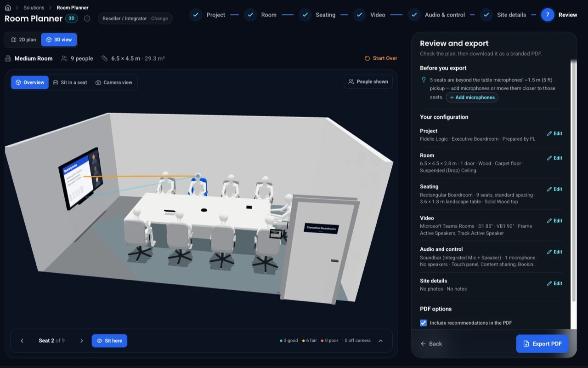Click the Audio & control checkmark circle
Screen dimensions: 588x368
tap(414, 15)
